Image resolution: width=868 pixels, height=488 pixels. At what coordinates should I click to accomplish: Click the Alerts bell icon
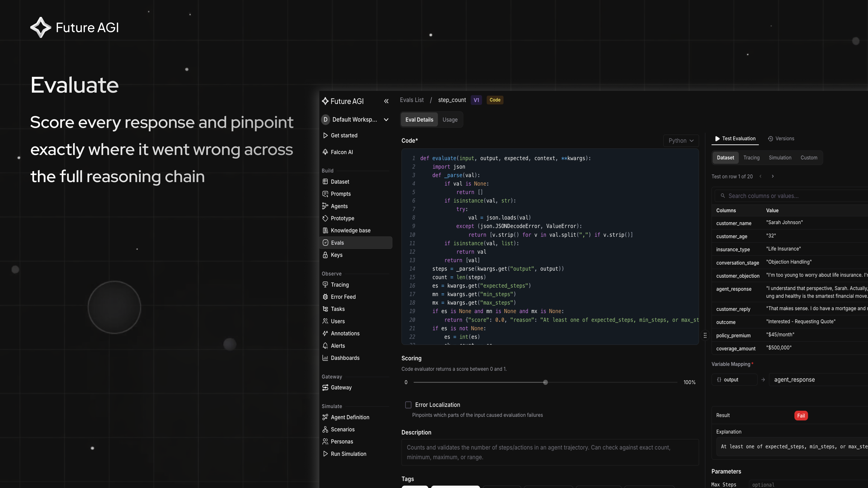pos(325,345)
